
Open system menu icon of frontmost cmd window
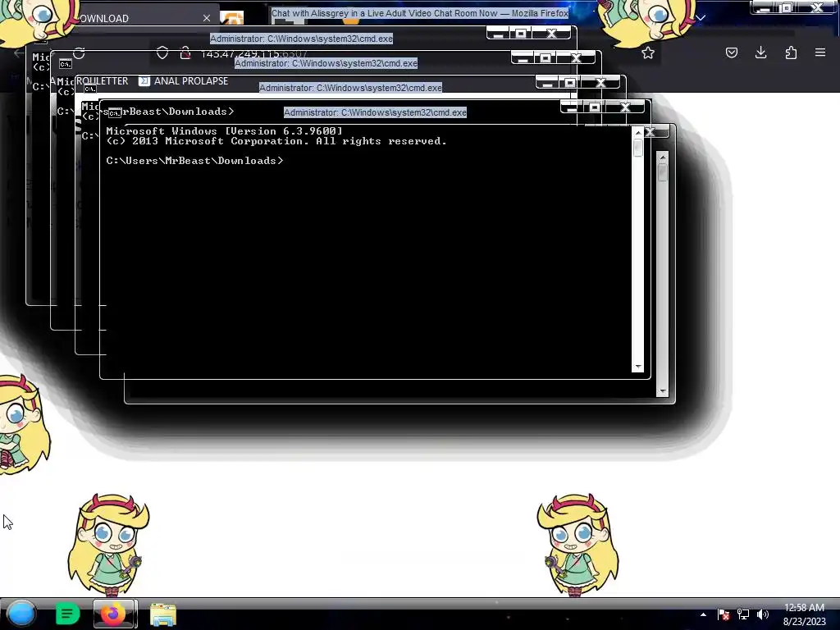point(115,112)
